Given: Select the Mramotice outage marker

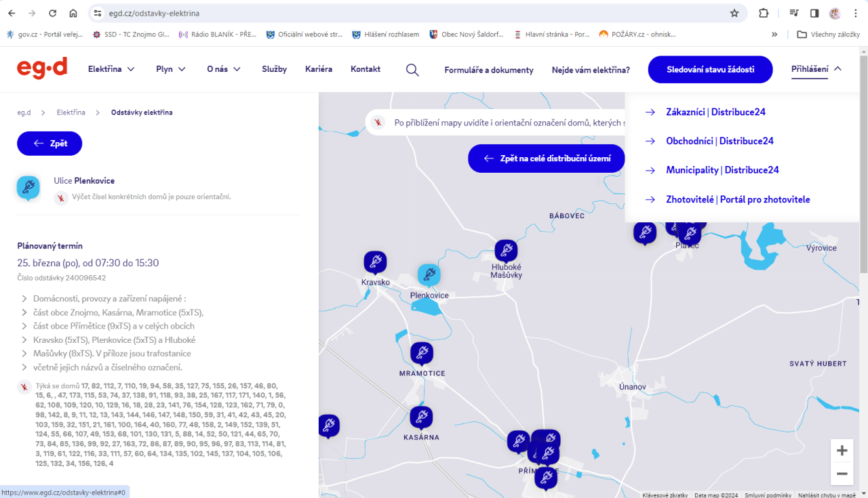Looking at the screenshot, I should coord(422,353).
